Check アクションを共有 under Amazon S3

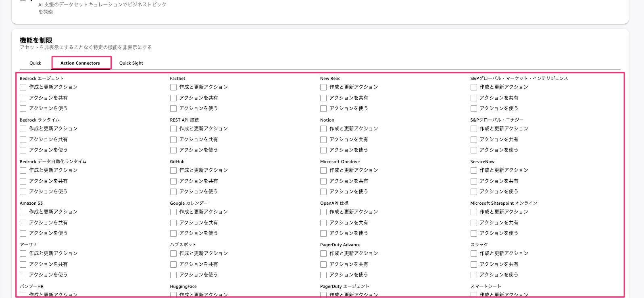(x=23, y=223)
